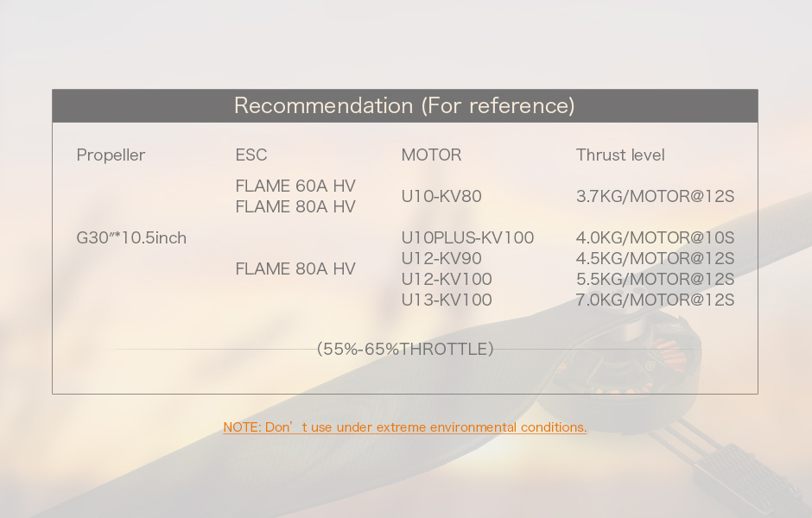The image size is (812, 518).
Task: Click the (55%-65%THROTTLE) label
Action: [x=405, y=350]
